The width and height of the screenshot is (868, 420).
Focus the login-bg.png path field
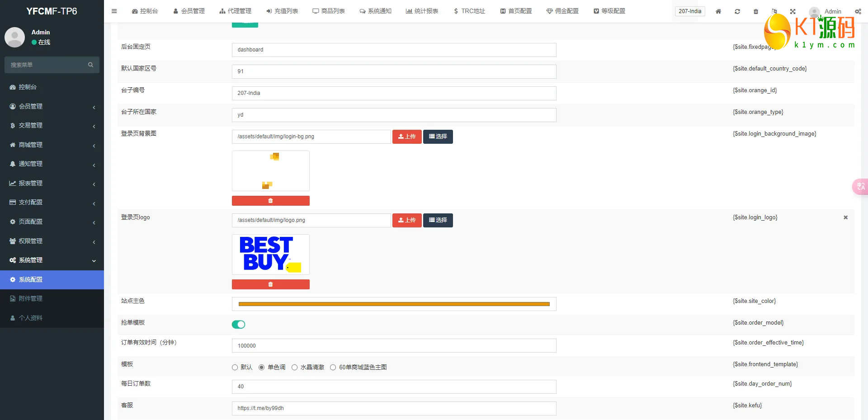[x=311, y=137]
